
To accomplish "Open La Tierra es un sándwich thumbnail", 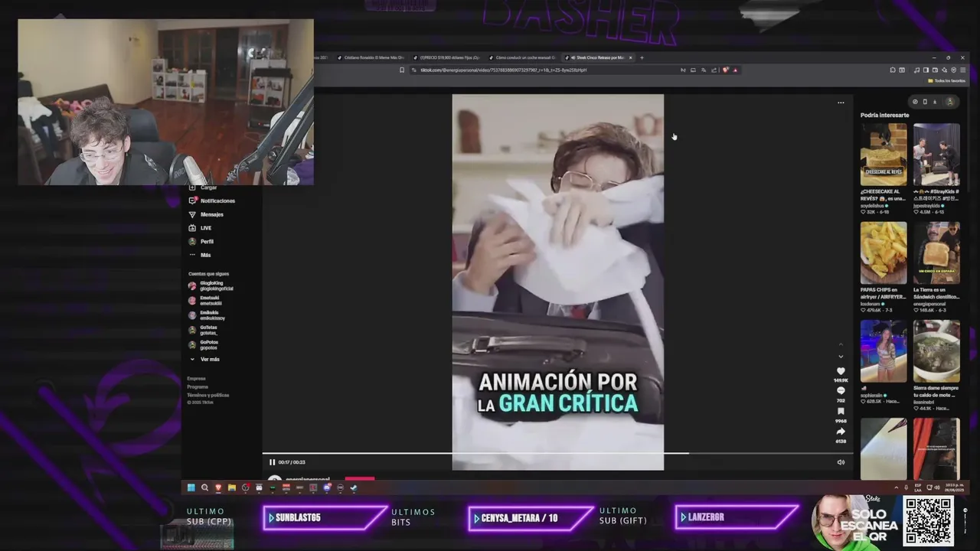I will tap(936, 253).
